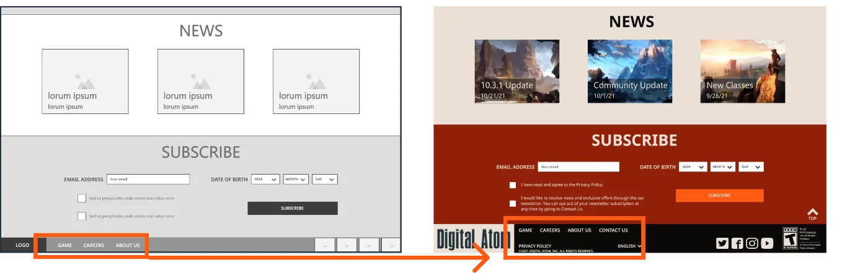
Task: Click the TOP back-to-top arrow
Action: click(812, 214)
